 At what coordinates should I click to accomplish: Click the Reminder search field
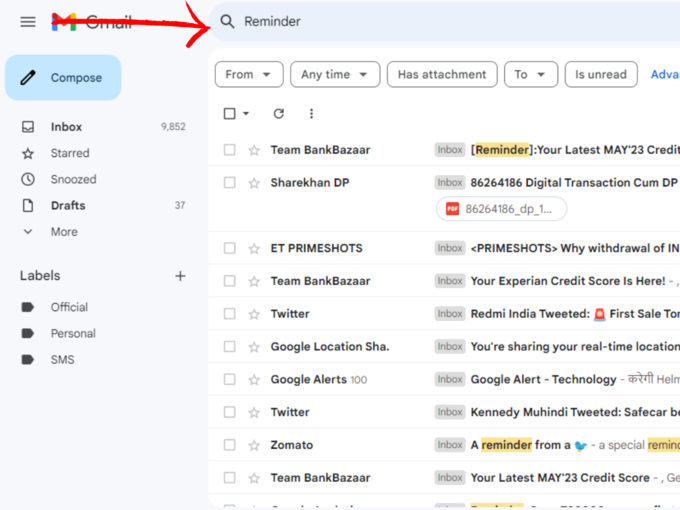(x=444, y=21)
